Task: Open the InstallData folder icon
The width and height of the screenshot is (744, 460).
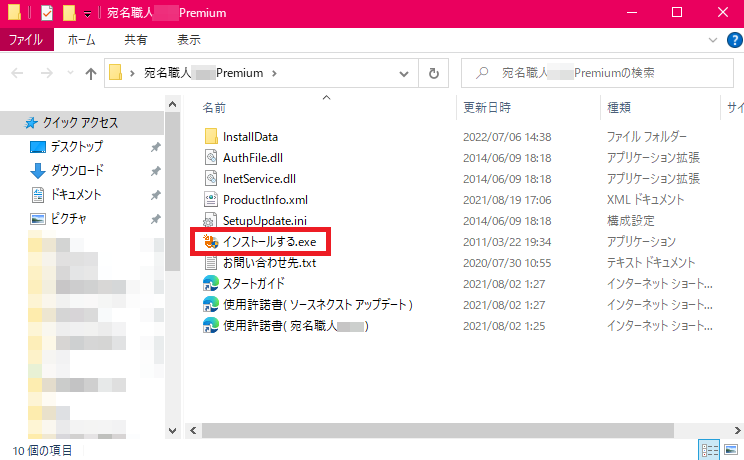Action: click(x=211, y=137)
